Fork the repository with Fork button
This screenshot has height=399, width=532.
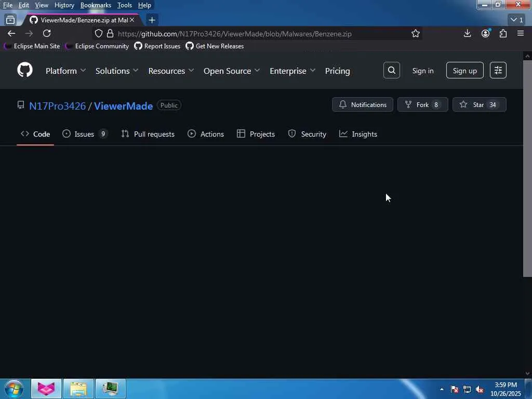click(x=423, y=104)
